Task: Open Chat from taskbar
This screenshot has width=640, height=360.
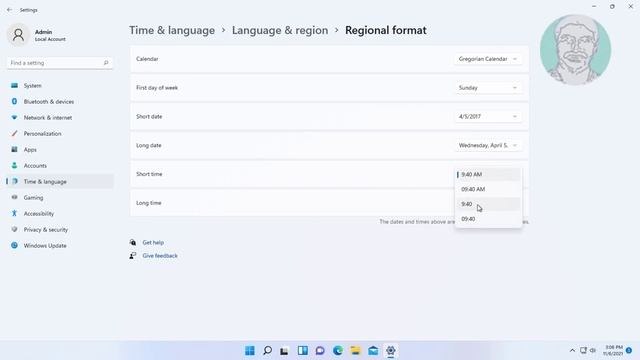Action: coord(320,351)
